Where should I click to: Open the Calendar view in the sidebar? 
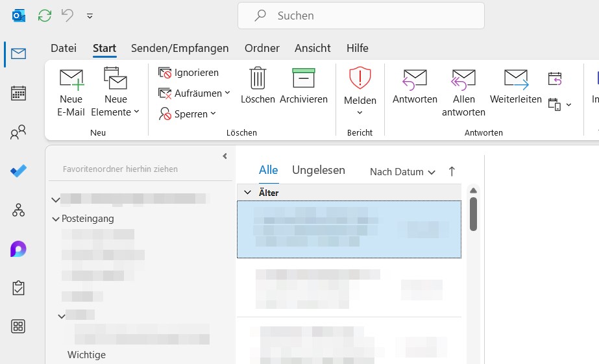18,93
